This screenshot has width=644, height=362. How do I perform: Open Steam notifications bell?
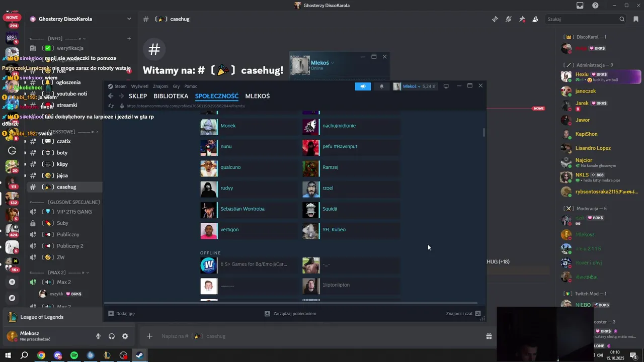click(x=381, y=86)
